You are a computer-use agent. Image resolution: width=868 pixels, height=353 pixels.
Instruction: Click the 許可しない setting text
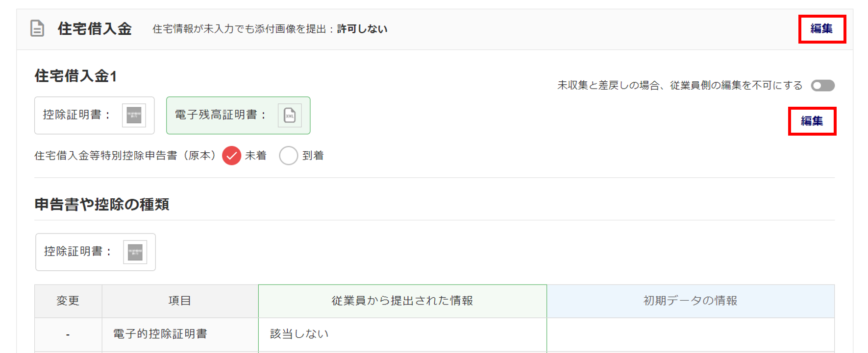click(362, 29)
